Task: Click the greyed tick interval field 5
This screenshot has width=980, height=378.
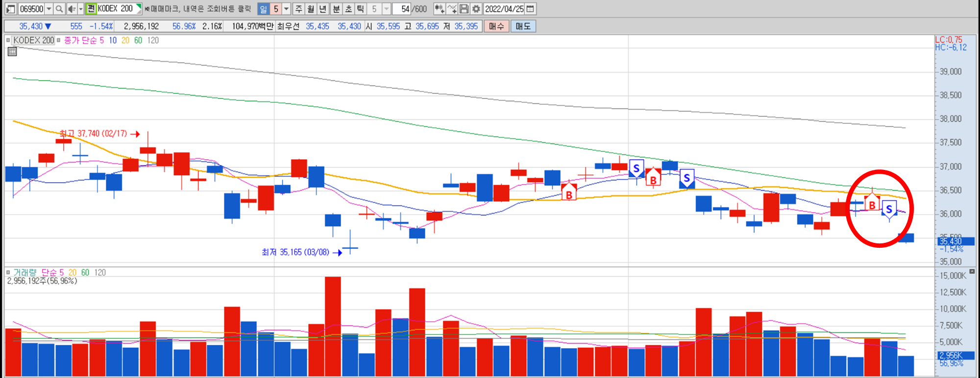Action: pyautogui.click(x=374, y=9)
